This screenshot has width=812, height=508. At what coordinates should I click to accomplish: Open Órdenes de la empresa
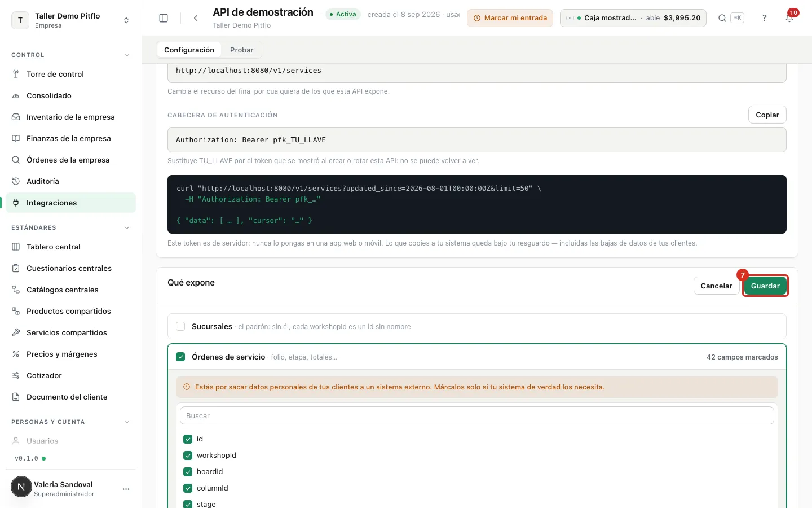70,160
